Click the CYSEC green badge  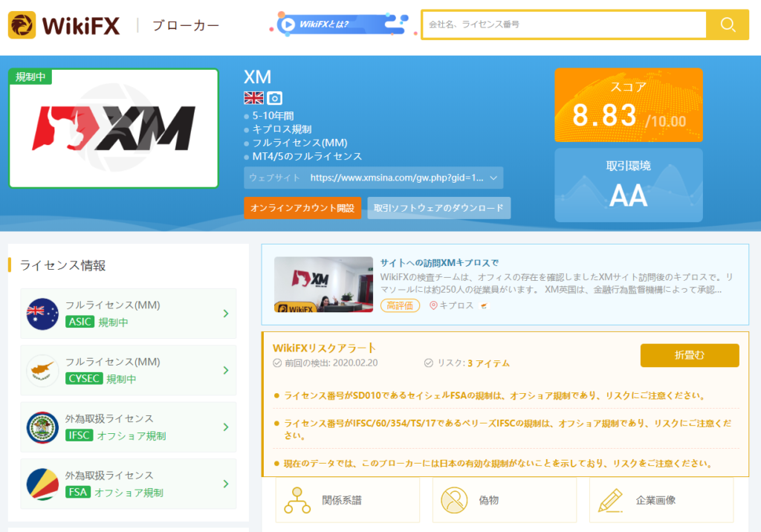click(x=84, y=379)
